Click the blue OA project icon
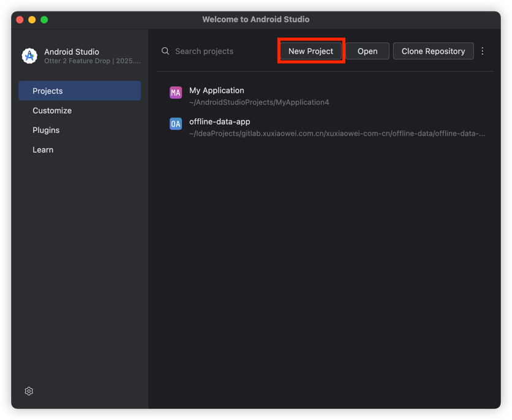This screenshot has height=420, width=512. coord(176,124)
